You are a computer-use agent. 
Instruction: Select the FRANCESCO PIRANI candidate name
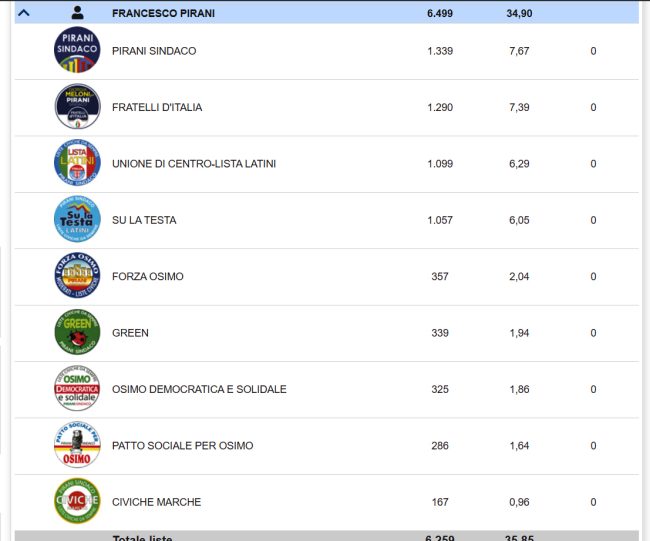tap(163, 13)
